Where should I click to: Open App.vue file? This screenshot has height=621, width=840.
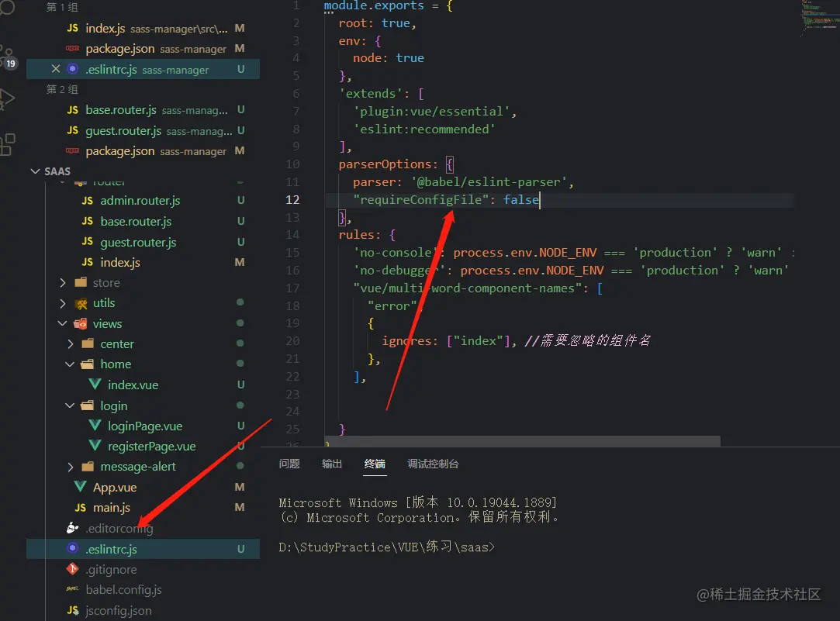(143, 487)
